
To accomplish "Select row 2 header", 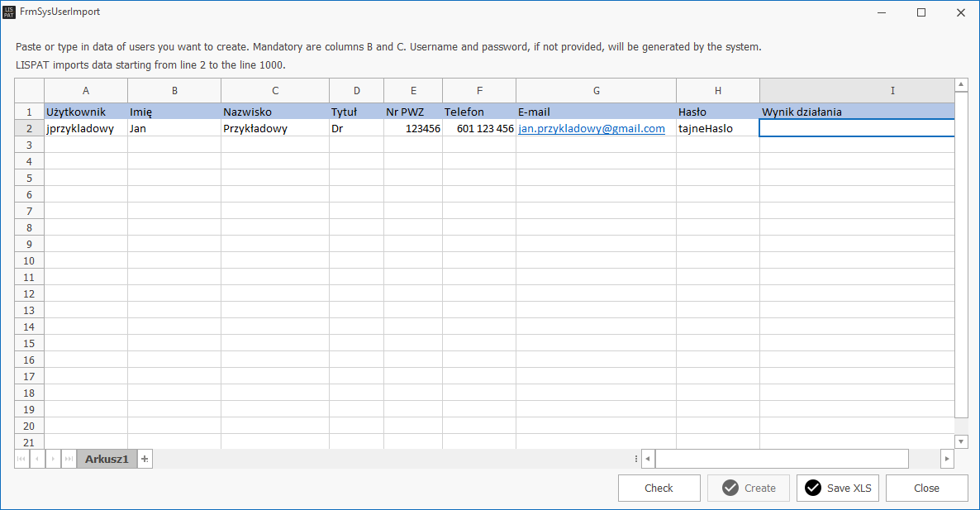I will point(29,129).
